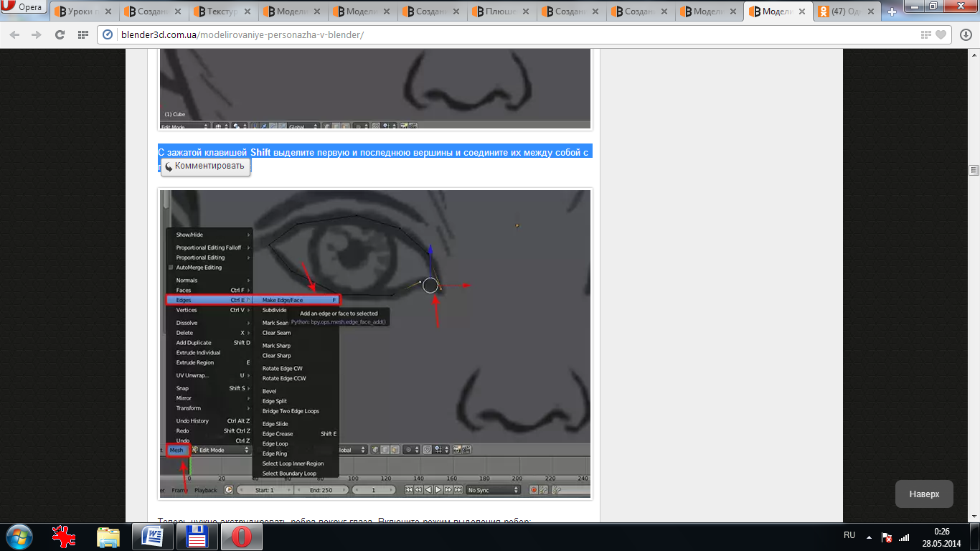Click the Opera taskbar button
This screenshot has width=980, height=551.
click(241, 537)
